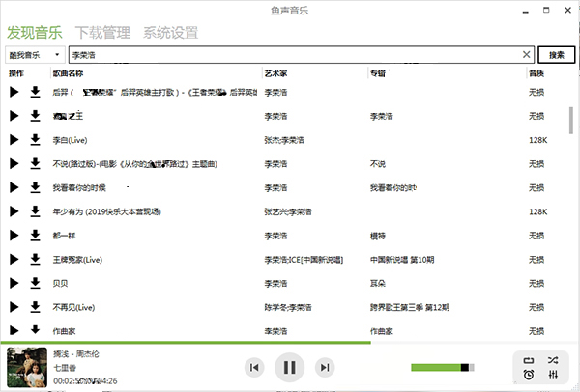Toggle repeat loop mode
580x392 pixels.
coord(529,360)
